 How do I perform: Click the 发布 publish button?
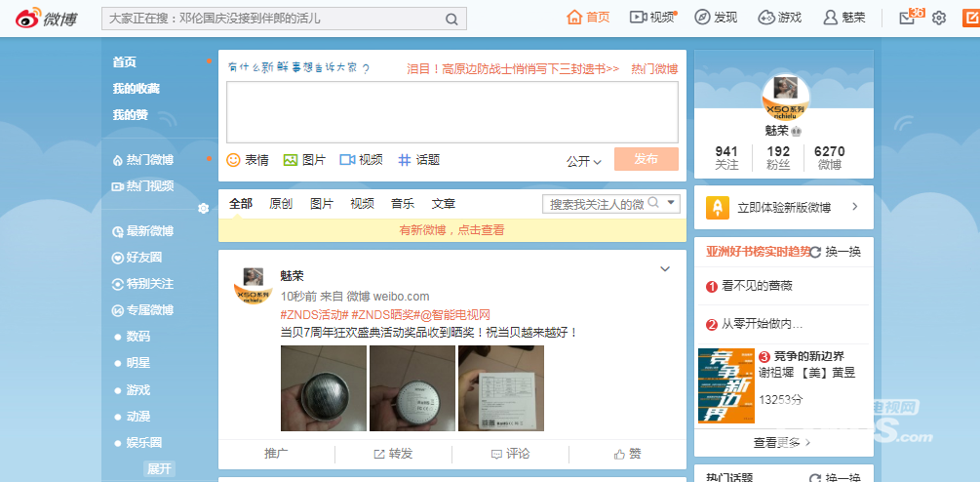click(x=647, y=159)
